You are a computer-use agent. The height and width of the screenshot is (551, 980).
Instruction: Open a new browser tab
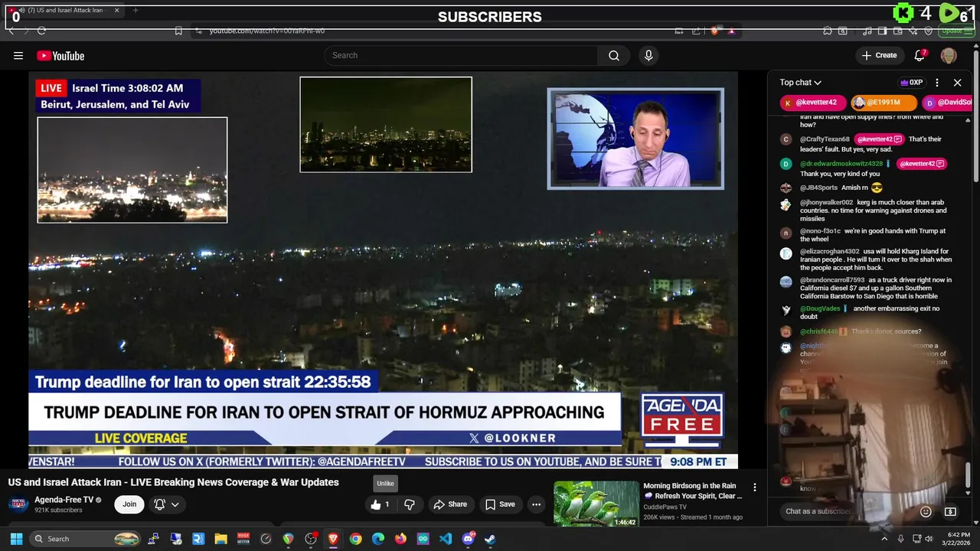click(x=136, y=10)
